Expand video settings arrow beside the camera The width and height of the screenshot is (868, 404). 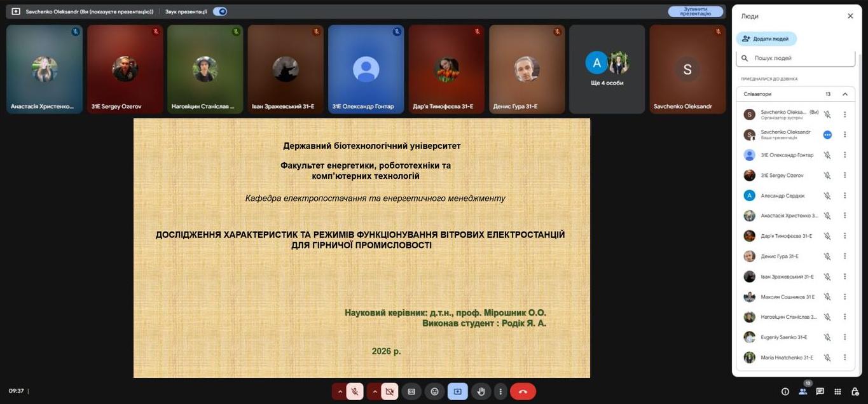374,392
